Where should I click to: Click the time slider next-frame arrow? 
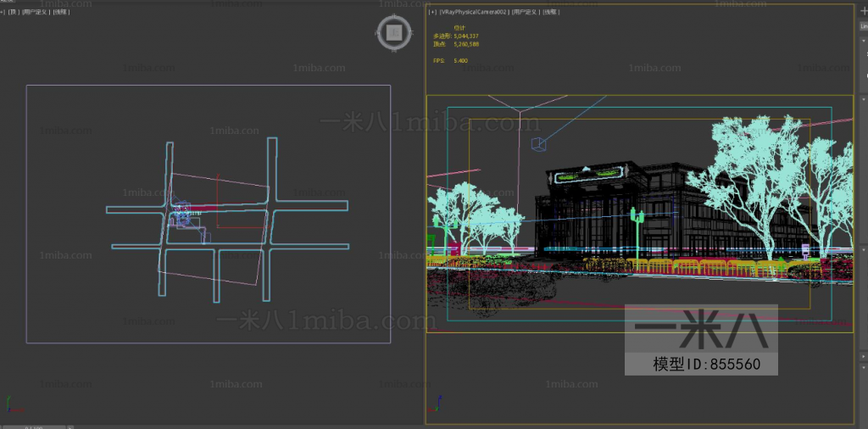point(71,426)
